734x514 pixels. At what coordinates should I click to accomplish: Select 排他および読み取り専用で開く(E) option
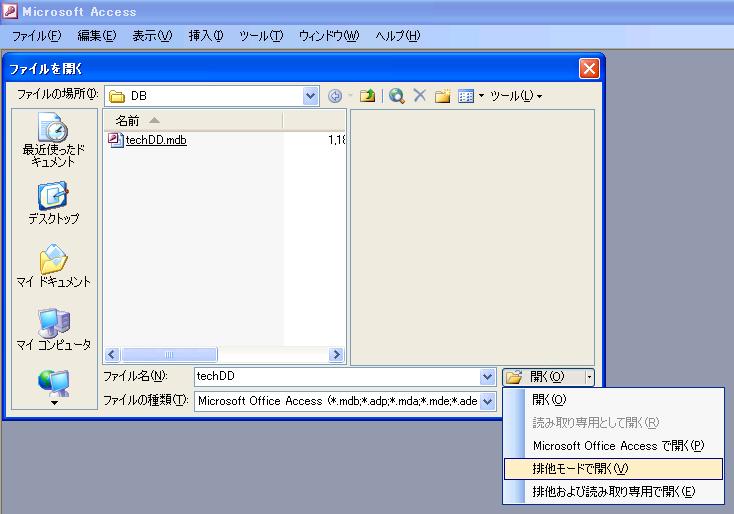point(612,491)
